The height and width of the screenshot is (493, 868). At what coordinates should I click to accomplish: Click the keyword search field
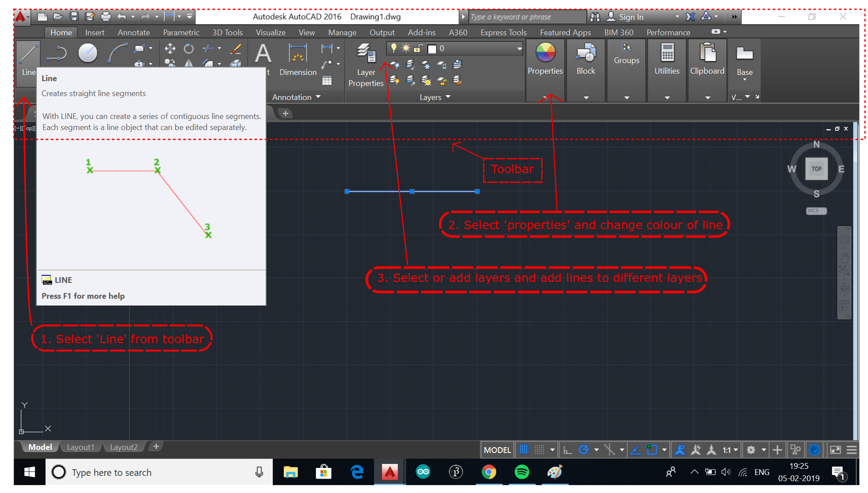[x=526, y=17]
